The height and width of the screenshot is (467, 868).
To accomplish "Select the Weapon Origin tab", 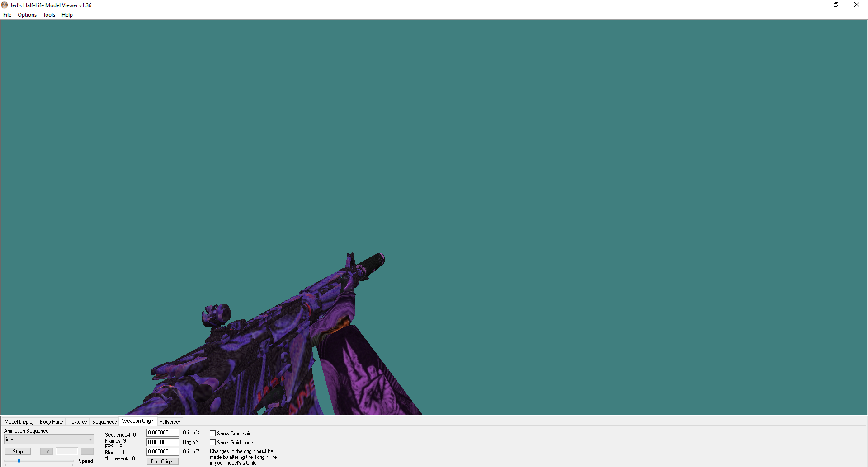I will click(x=138, y=421).
